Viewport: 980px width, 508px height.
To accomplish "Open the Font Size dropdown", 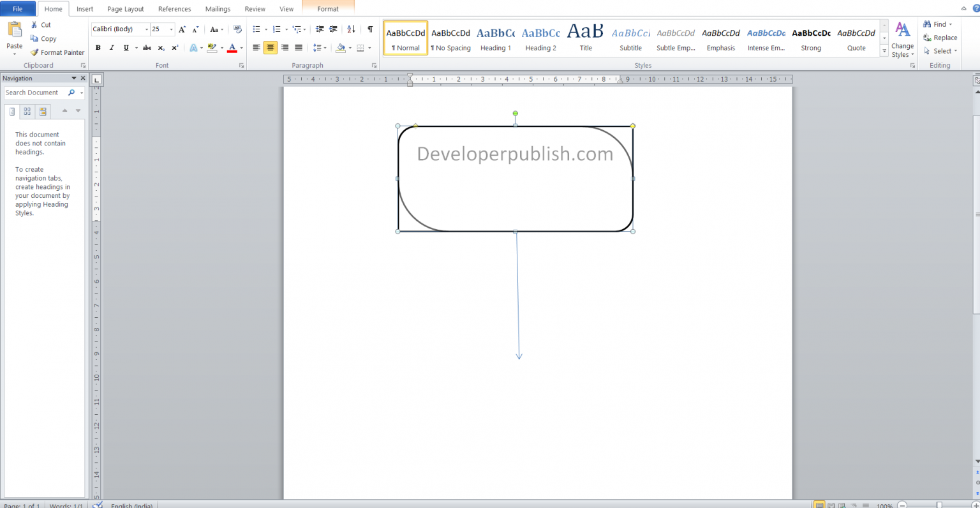I will (170, 29).
